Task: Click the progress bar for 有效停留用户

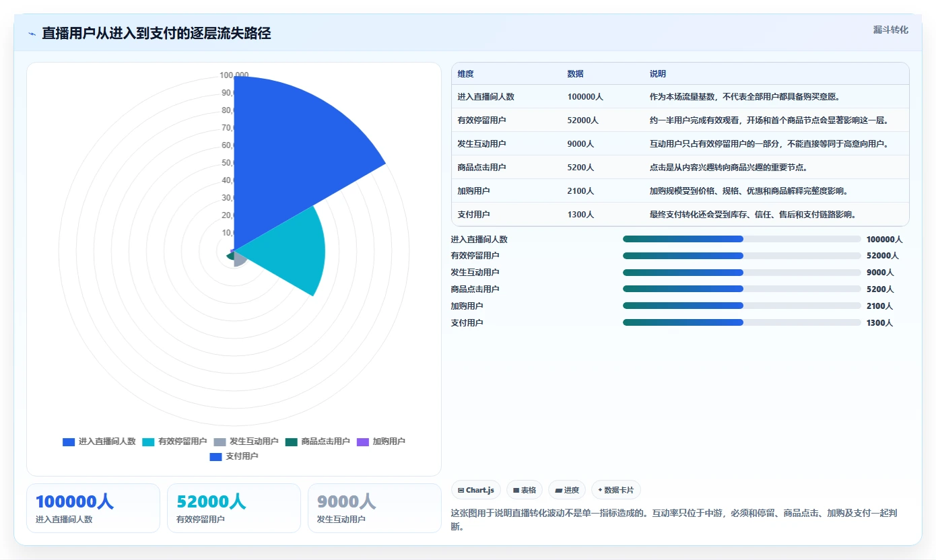Action: coord(741,256)
